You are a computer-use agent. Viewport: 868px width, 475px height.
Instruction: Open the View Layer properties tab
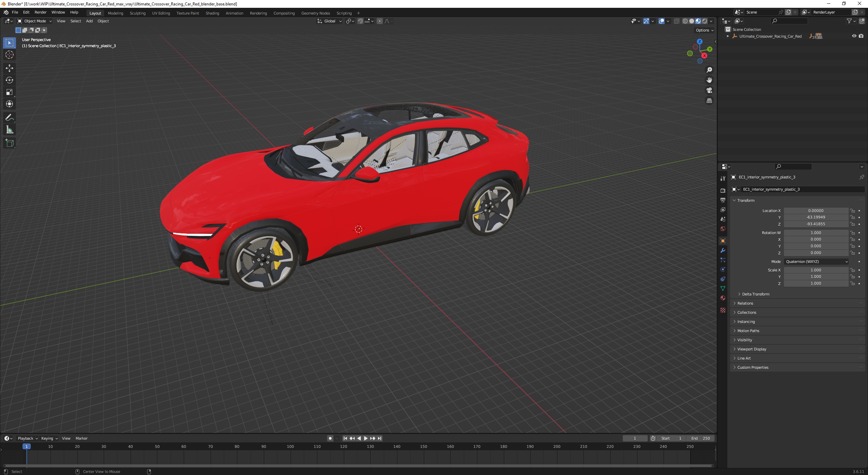pyautogui.click(x=723, y=210)
